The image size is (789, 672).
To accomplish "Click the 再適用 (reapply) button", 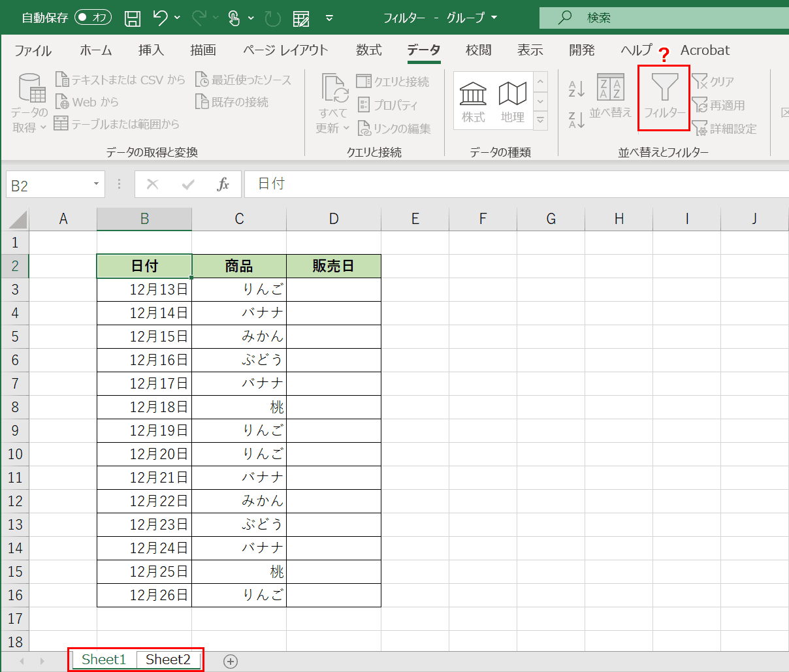I will pos(718,104).
